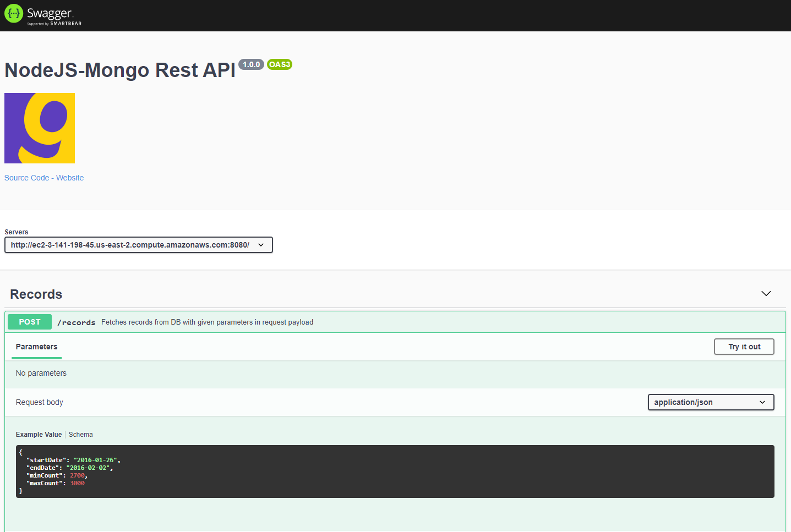
Task: Open the Source Code - Website link
Action: [x=44, y=178]
